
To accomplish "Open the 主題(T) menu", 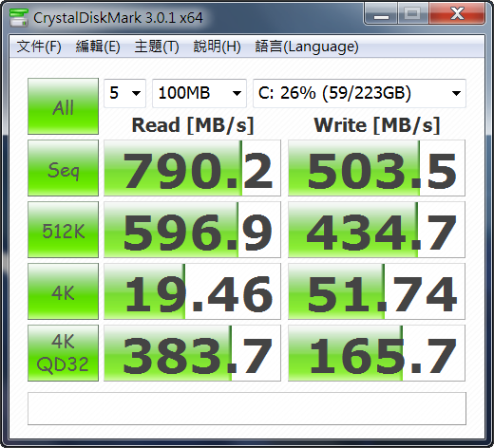I will (157, 47).
